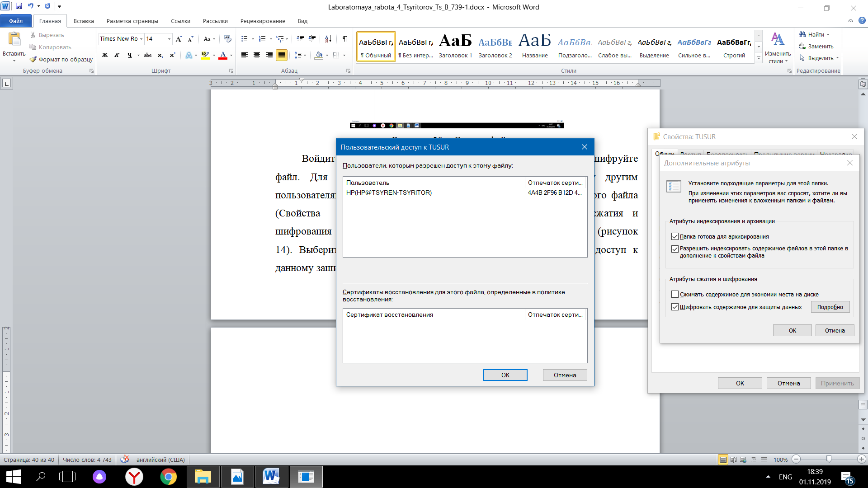Open Google Chrome from taskbar
The height and width of the screenshot is (488, 868).
[168, 477]
